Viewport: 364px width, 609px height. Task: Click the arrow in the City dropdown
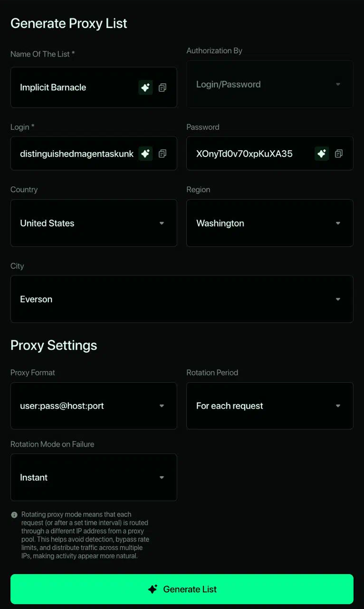pos(338,299)
